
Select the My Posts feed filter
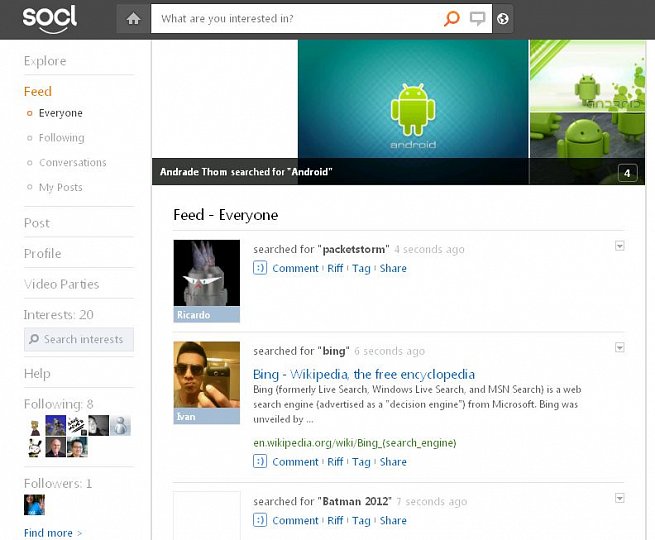click(61, 187)
